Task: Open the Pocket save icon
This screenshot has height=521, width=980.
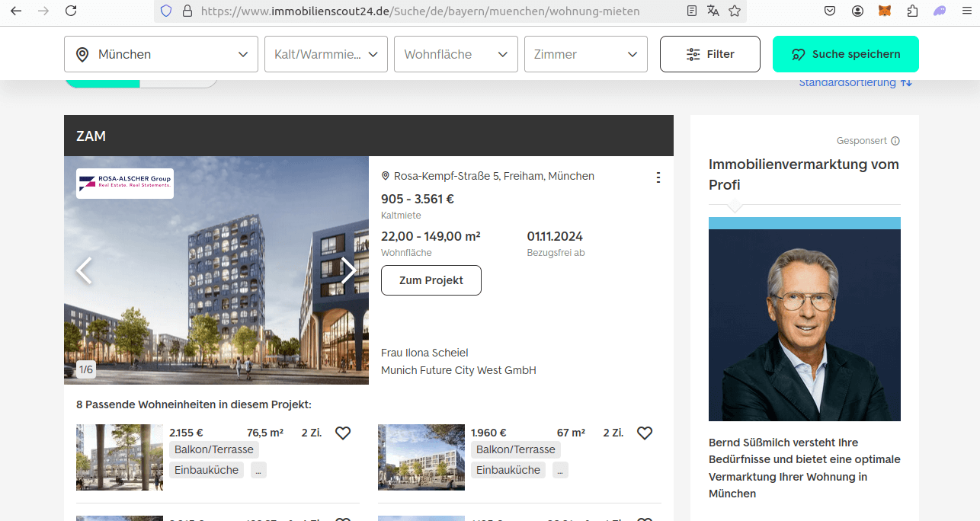Action: coord(831,11)
